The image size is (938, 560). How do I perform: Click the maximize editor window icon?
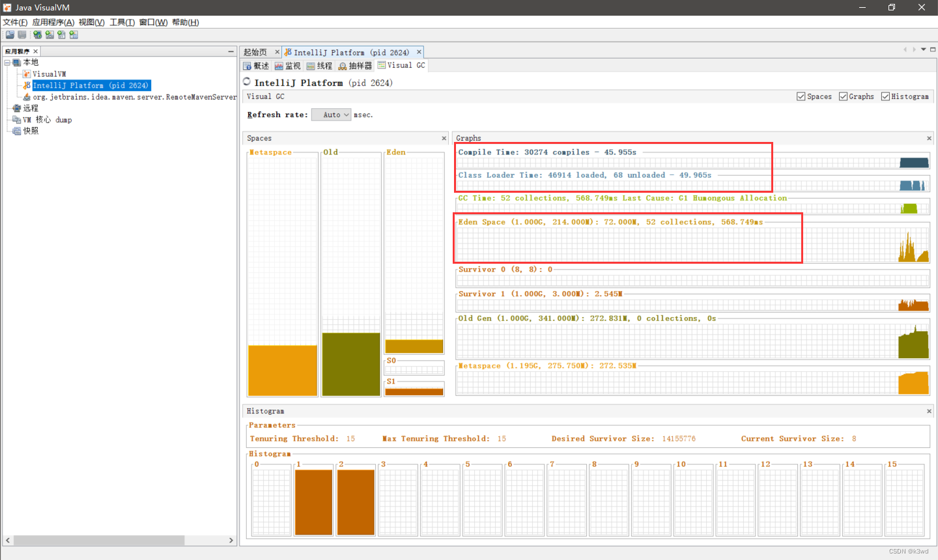tap(933, 49)
